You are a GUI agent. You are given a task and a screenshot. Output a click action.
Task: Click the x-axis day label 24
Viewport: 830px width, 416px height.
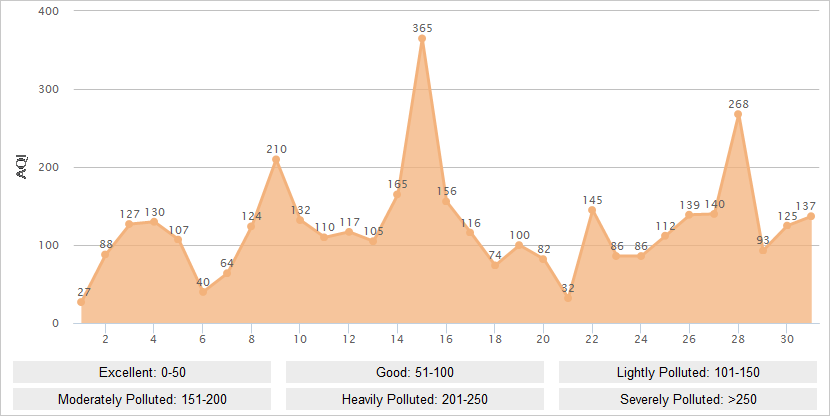tap(641, 339)
